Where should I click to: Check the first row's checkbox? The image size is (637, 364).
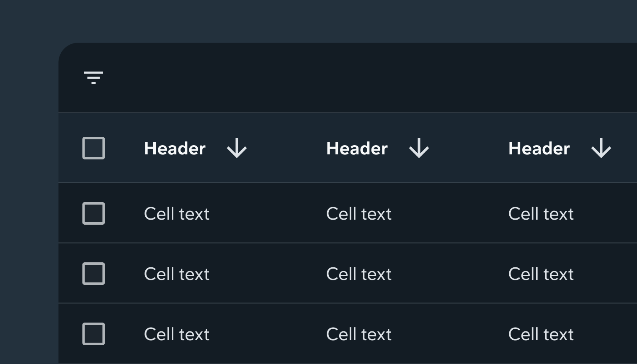93,213
